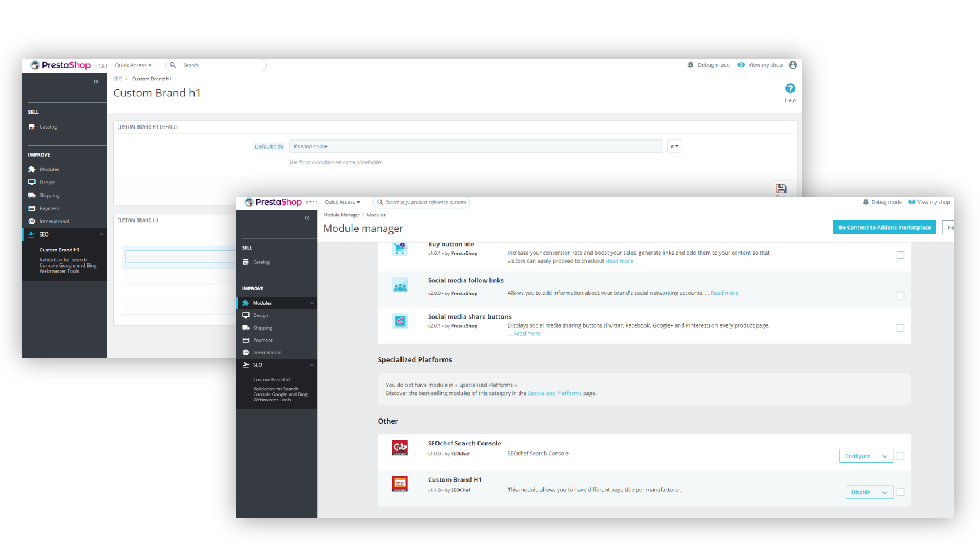
Task: Click Shipping truck icon in back window sidebar
Action: pos(32,195)
